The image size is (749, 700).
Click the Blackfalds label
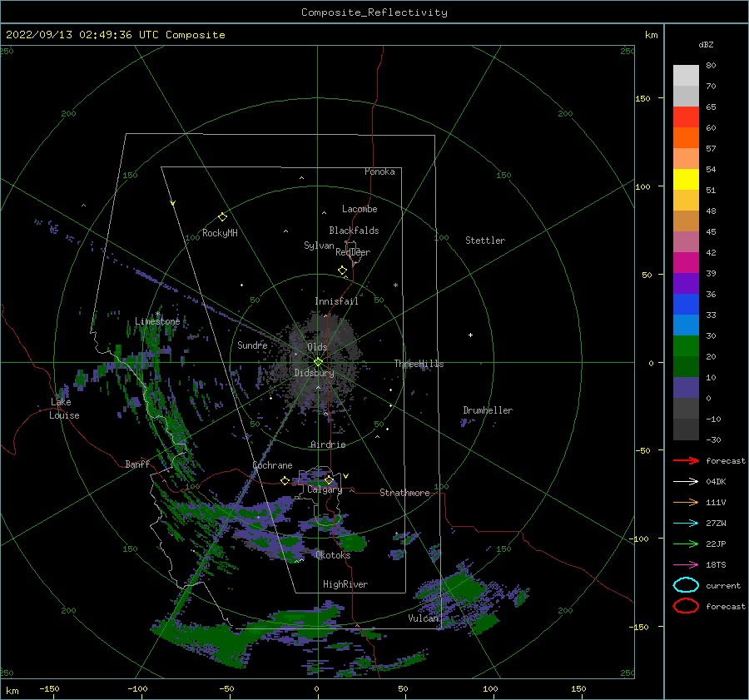[354, 231]
